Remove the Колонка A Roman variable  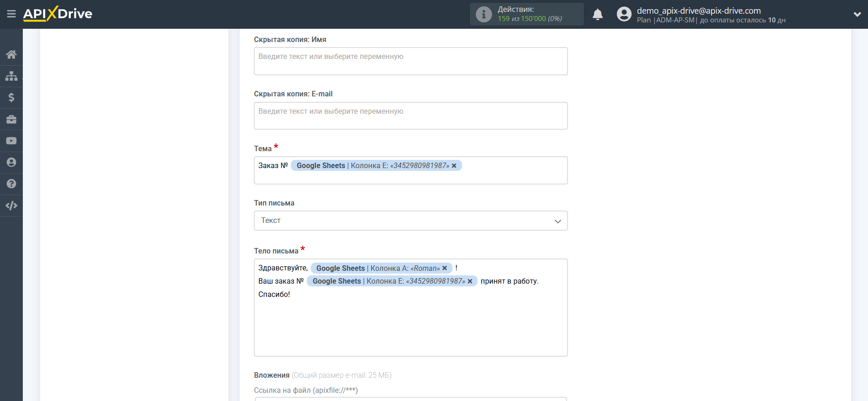tap(444, 268)
